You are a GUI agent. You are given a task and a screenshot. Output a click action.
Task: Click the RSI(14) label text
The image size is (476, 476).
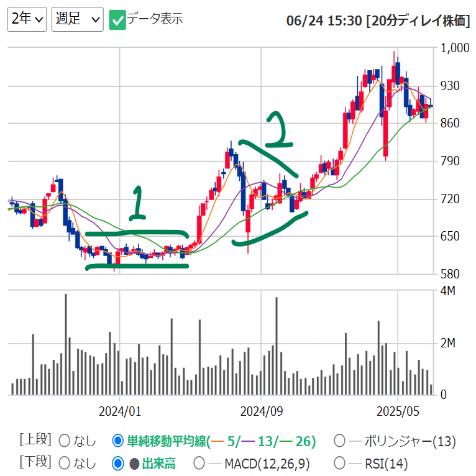[386, 464]
